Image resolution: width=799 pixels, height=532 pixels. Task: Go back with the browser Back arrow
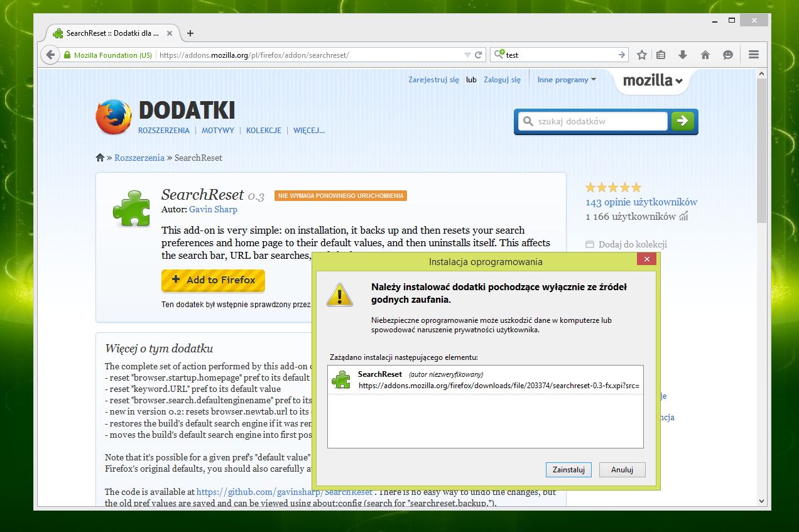(51, 55)
